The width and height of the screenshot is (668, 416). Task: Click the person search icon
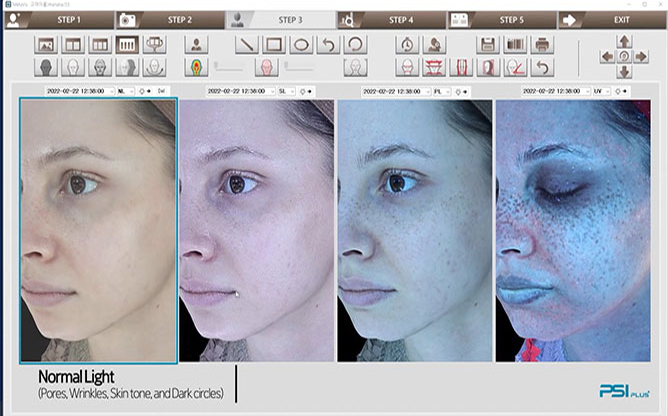coord(435,44)
